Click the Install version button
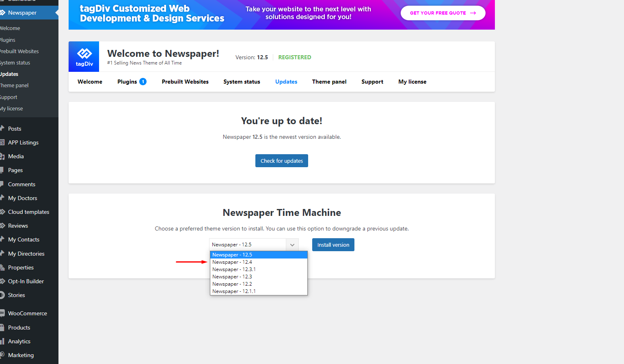 click(333, 245)
